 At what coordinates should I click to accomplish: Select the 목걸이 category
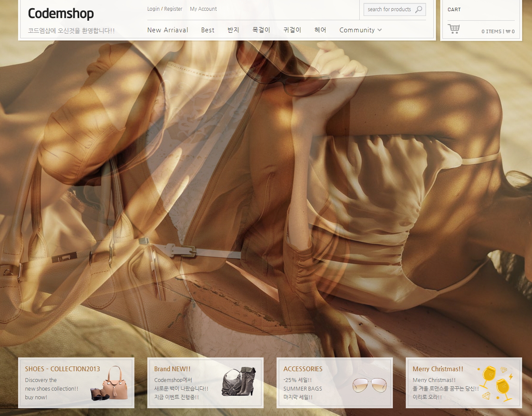pyautogui.click(x=261, y=30)
